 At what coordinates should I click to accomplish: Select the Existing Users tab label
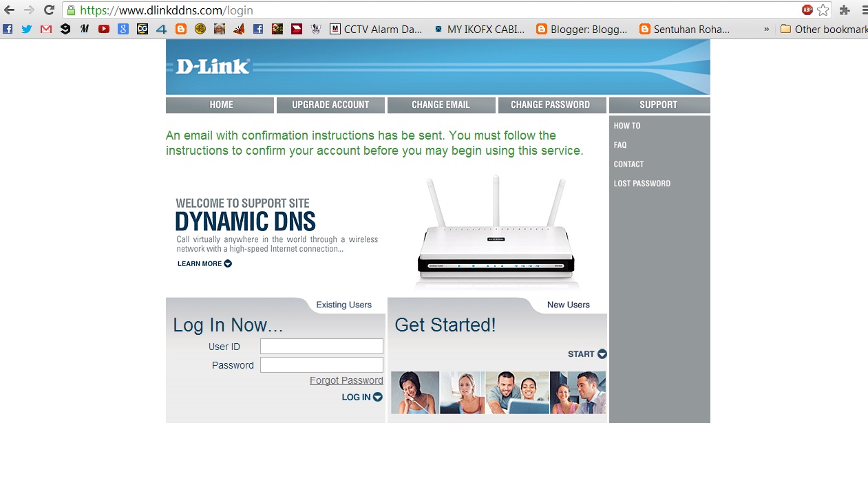(343, 305)
